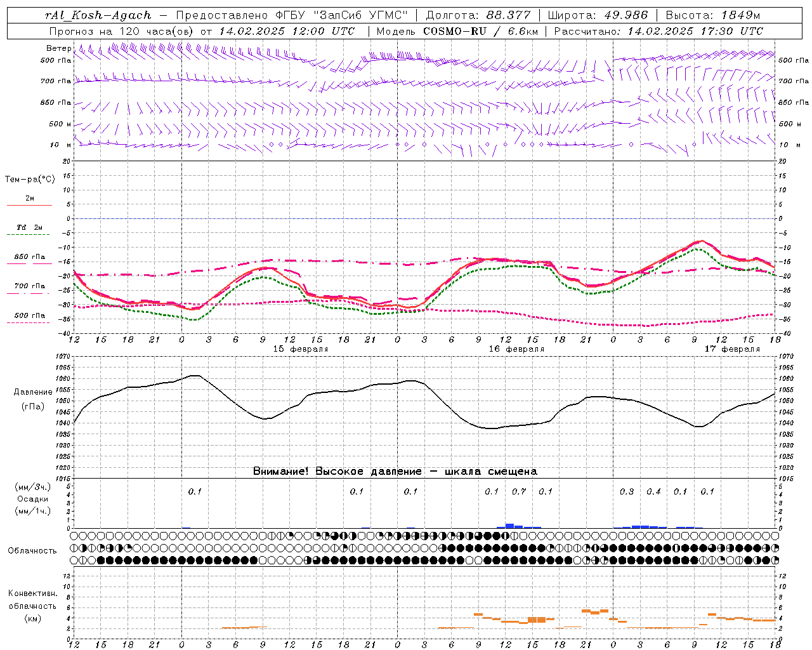The height and width of the screenshot is (650, 812).
Task: Click the 16 февраля date label
Action: [516, 349]
